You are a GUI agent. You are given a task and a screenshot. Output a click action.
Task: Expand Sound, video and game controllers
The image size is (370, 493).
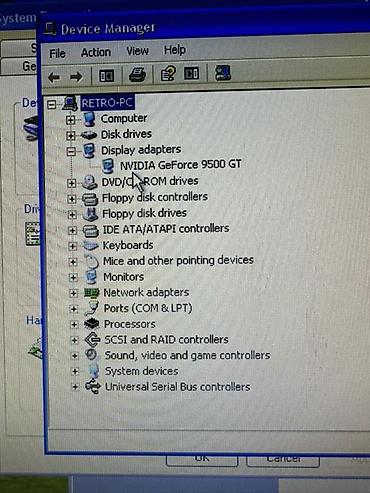click(75, 356)
